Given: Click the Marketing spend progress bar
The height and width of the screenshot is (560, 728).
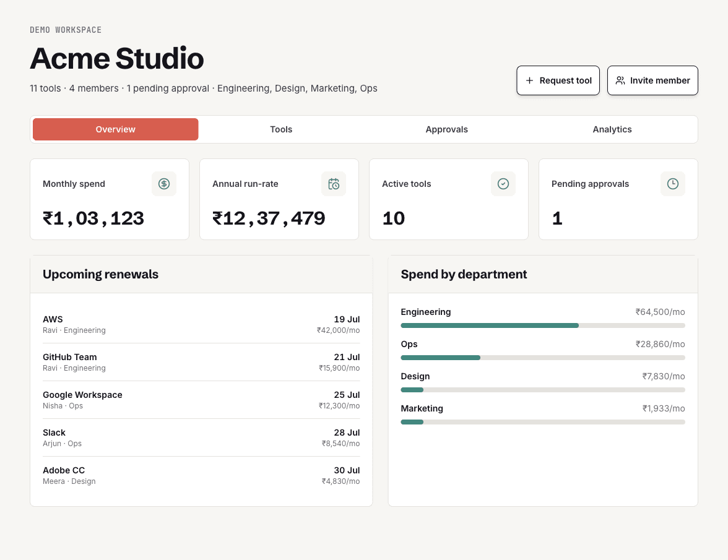Looking at the screenshot, I should pyautogui.click(x=543, y=422).
